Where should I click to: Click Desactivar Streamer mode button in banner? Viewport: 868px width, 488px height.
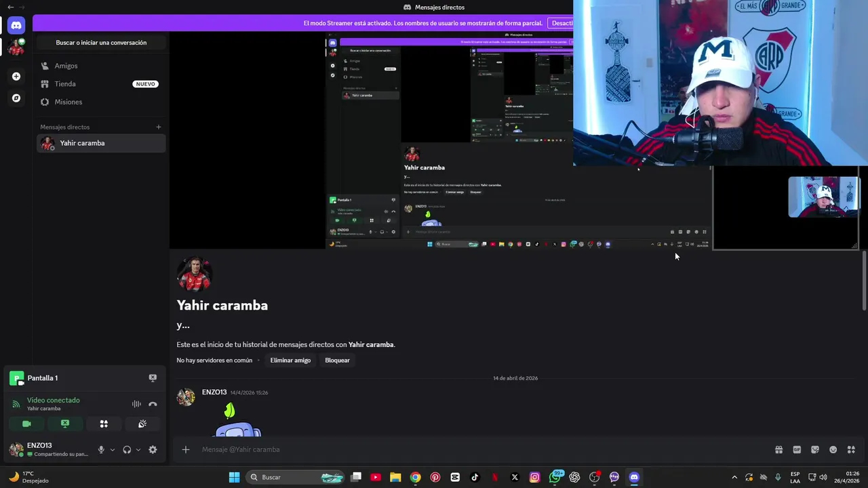562,23
